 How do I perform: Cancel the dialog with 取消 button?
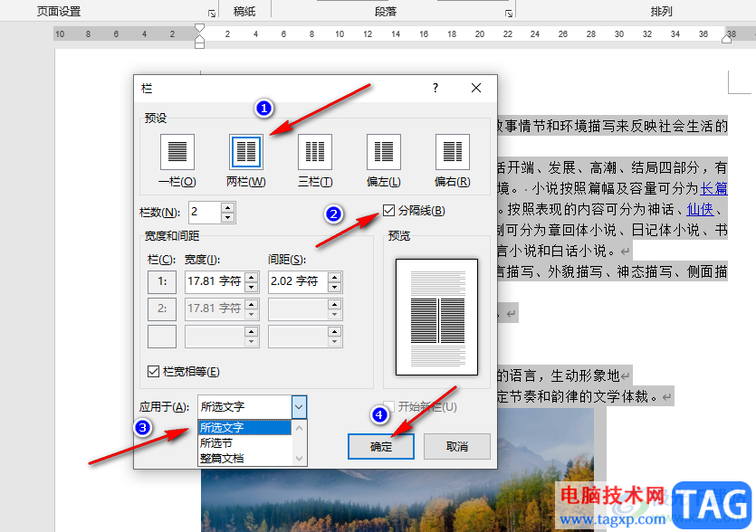coord(456,447)
